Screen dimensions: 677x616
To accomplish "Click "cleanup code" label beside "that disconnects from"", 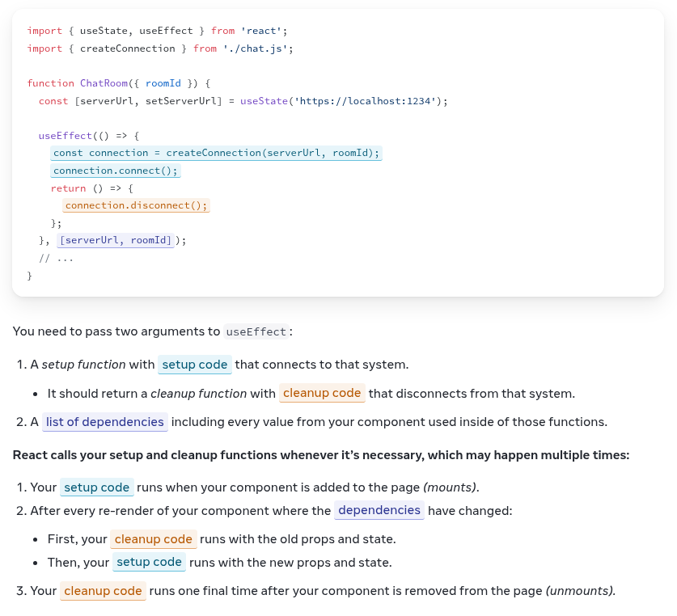I will pos(322,394).
